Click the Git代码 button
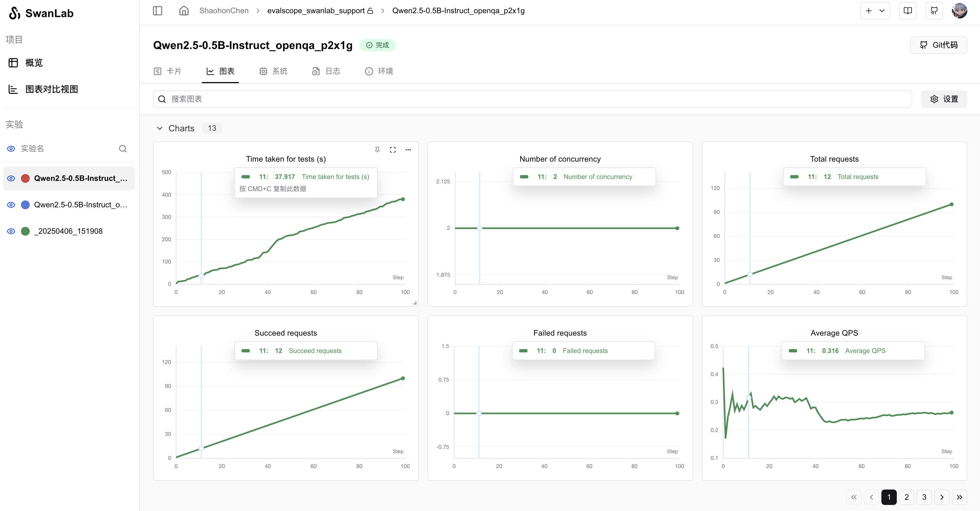 pyautogui.click(x=938, y=45)
